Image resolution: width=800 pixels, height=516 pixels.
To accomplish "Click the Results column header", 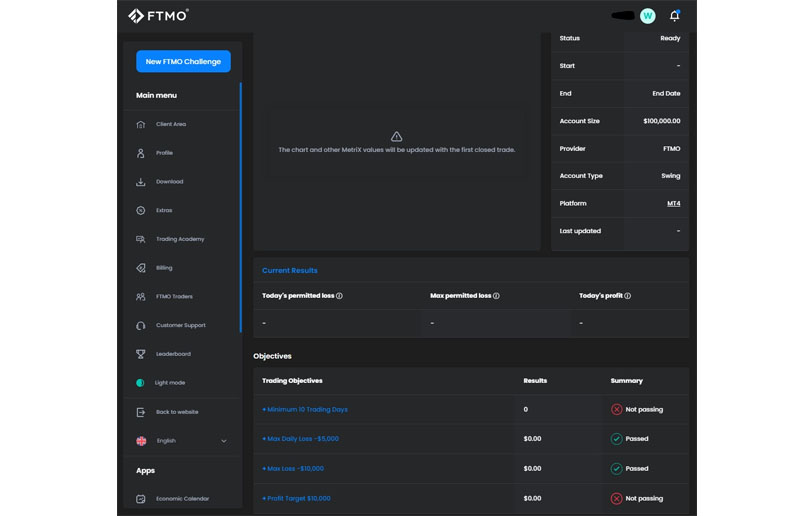I will (x=535, y=381).
